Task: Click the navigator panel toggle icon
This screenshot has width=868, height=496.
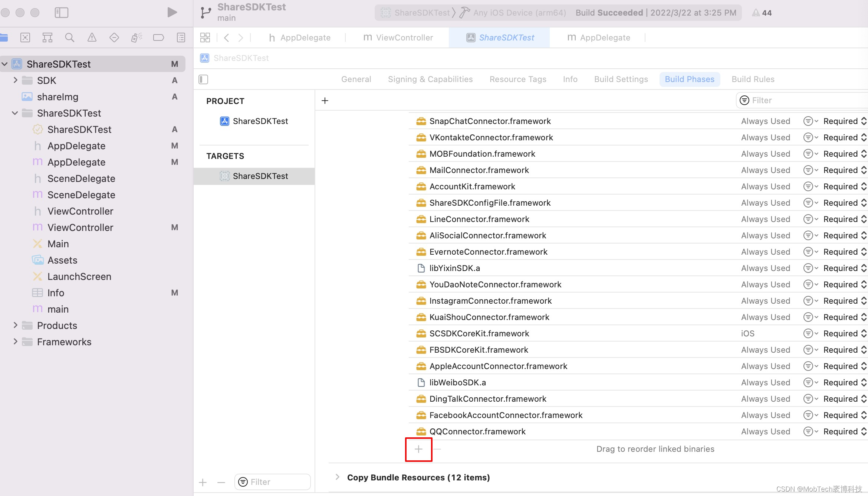Action: tap(62, 13)
